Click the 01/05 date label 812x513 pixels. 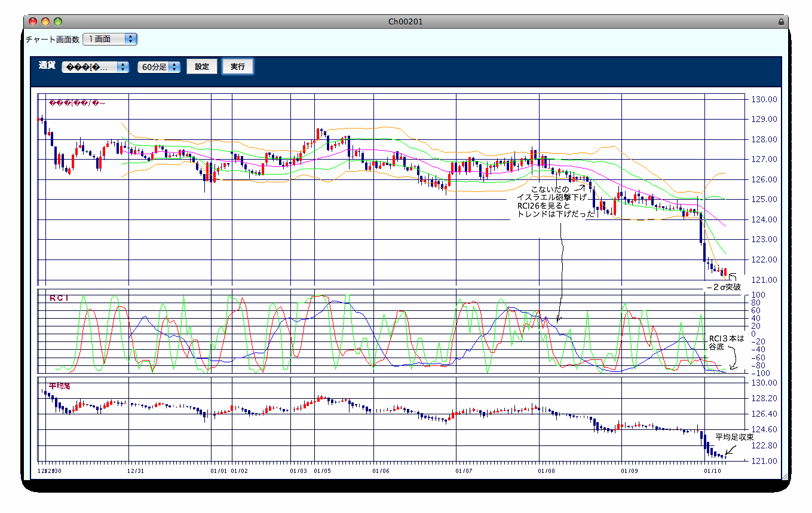pyautogui.click(x=323, y=471)
